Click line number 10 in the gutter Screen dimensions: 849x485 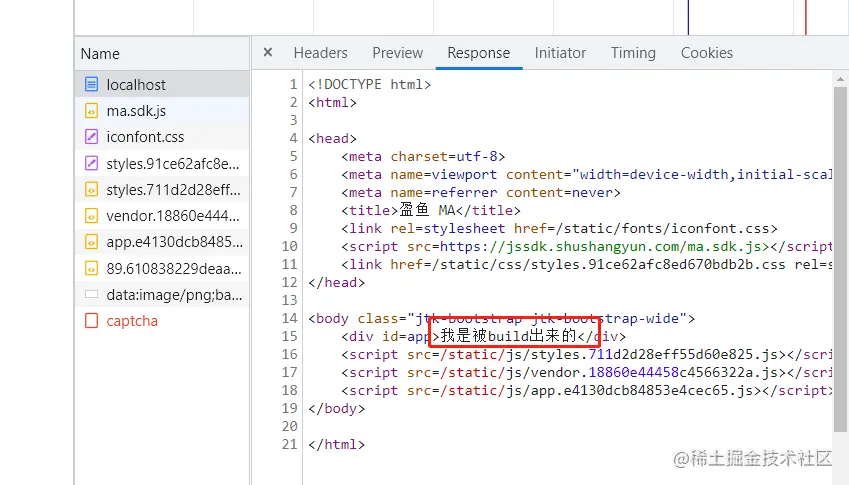point(290,246)
